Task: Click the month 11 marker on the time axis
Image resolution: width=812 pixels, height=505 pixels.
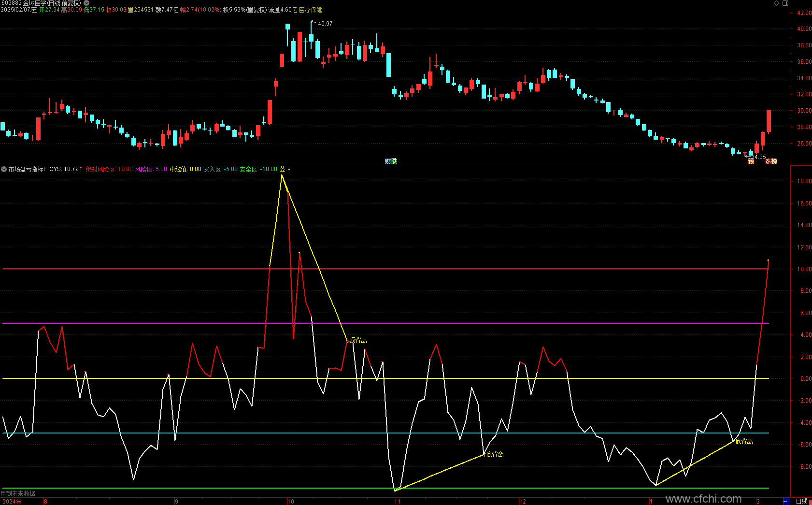Action: click(397, 502)
